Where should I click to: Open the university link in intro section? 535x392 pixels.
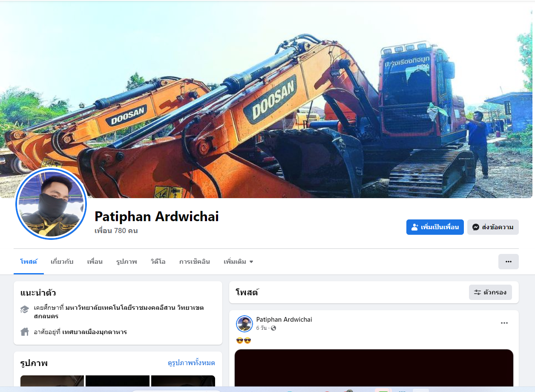[119, 312]
